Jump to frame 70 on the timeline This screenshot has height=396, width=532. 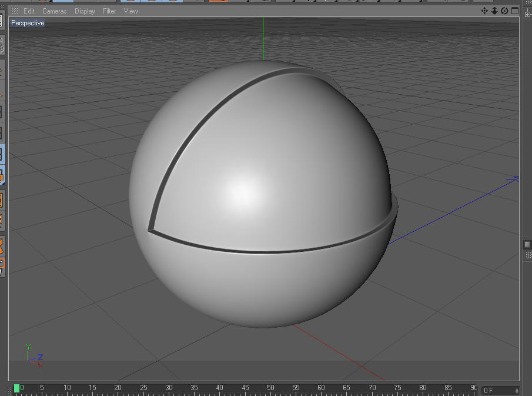point(372,388)
